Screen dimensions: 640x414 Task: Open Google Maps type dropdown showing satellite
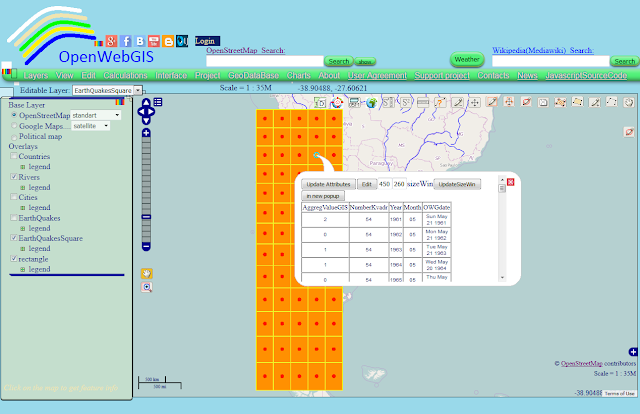point(91,126)
